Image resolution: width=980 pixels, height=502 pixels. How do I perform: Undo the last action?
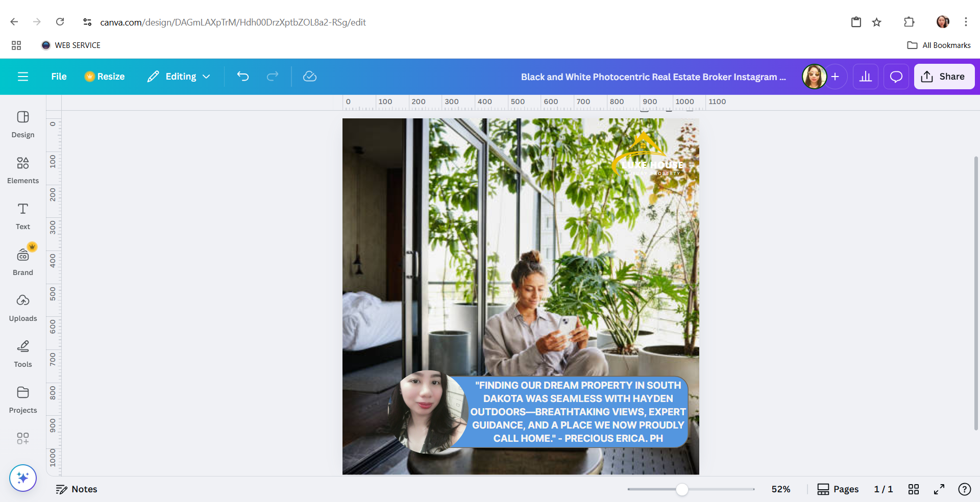[243, 77]
